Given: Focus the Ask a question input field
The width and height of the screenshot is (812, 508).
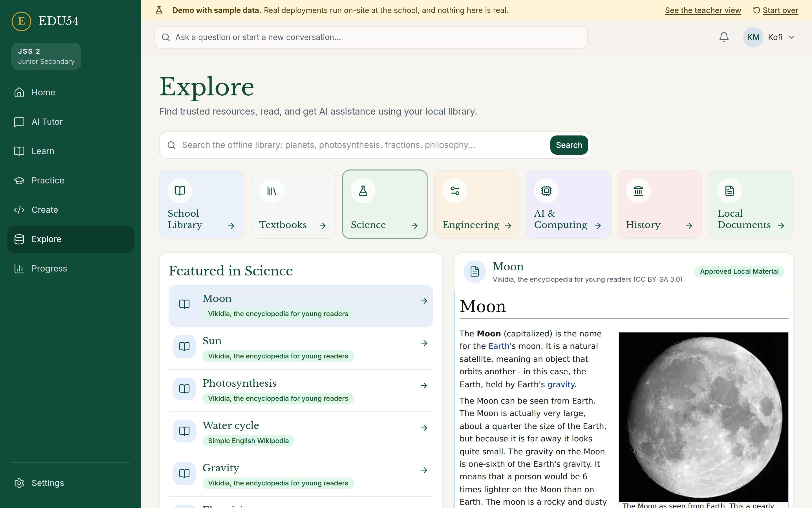Looking at the screenshot, I should tap(371, 37).
